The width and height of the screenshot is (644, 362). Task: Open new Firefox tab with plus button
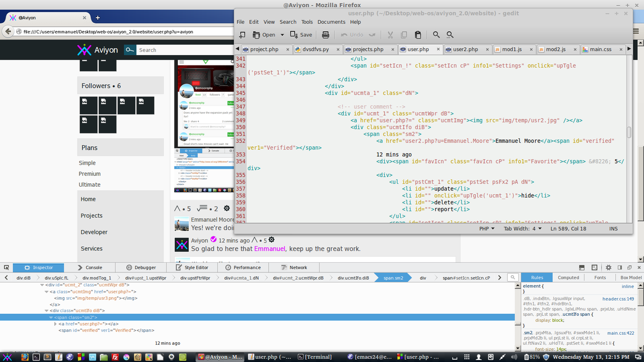[x=98, y=18]
